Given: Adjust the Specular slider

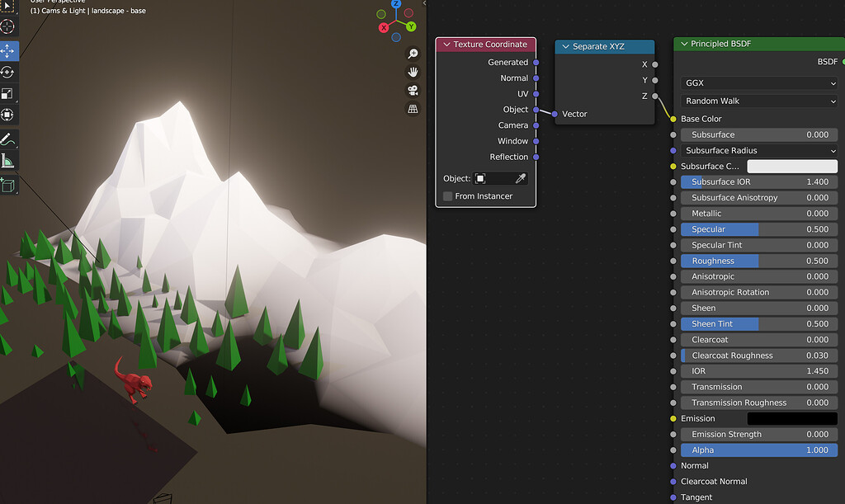Looking at the screenshot, I should (759, 229).
